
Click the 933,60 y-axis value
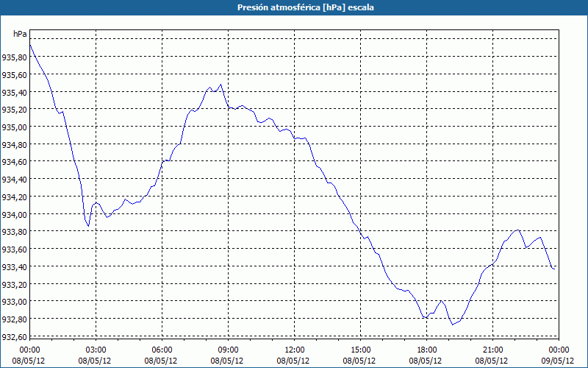14,249
